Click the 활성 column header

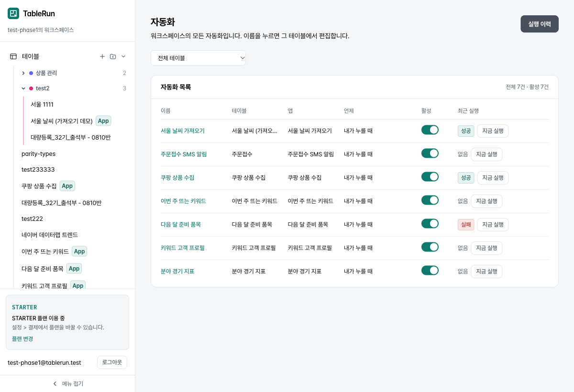pos(426,111)
